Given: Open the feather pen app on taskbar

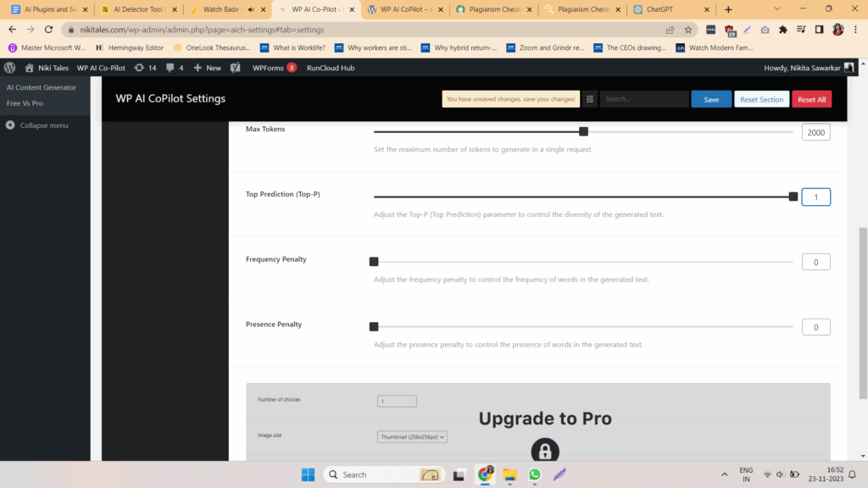Looking at the screenshot, I should (x=559, y=474).
